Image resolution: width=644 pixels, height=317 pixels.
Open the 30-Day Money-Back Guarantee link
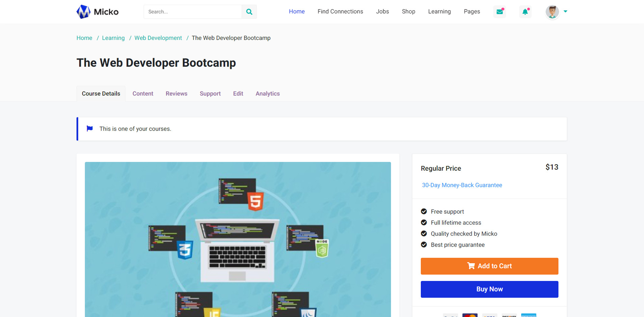click(x=462, y=185)
